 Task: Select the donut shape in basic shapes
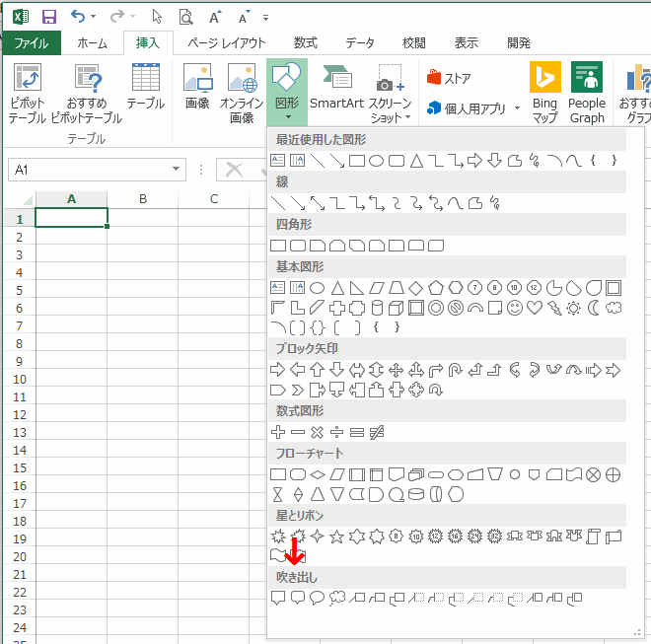436,308
